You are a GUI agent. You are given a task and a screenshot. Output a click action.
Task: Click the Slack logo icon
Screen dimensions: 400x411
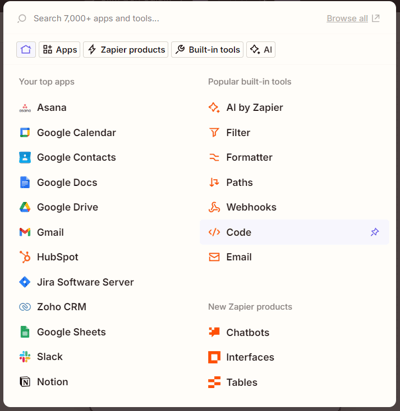click(x=25, y=357)
